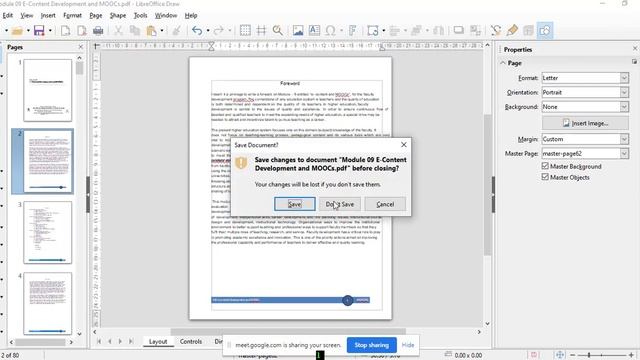This screenshot has width=640, height=360.
Task: Click the Crop Image icon
Action: point(475,31)
